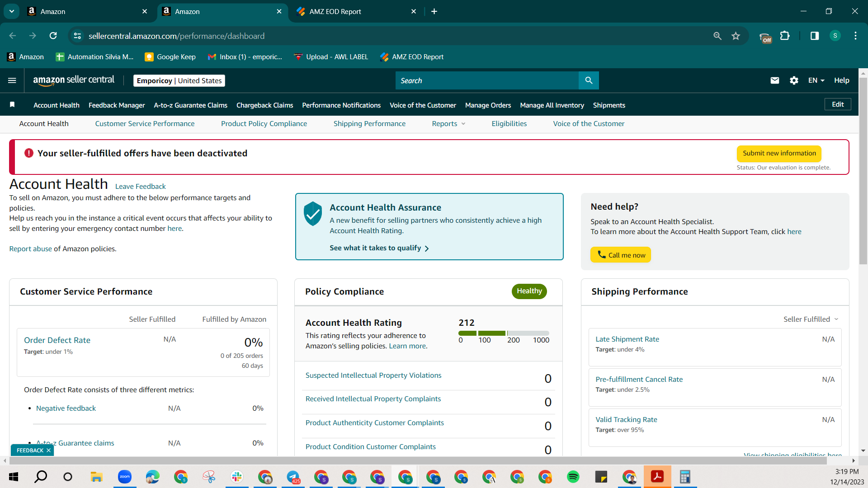Click the browser address bar URL
Viewport: 868px width, 488px height.
[x=176, y=36]
